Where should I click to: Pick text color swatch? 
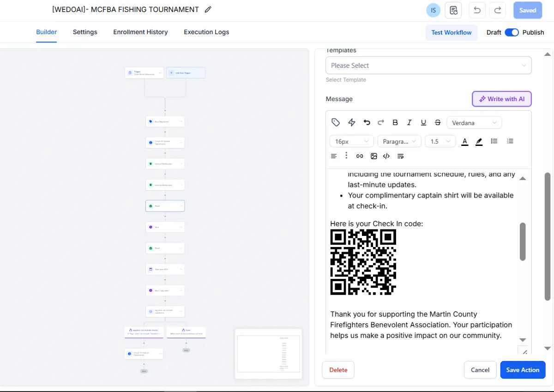click(x=465, y=141)
